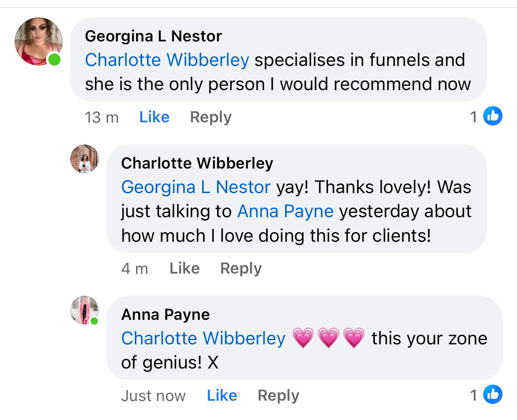Open the Georgina L Nestor mention in Charlotte's reply
This screenshot has height=420, width=517.
coord(196,187)
